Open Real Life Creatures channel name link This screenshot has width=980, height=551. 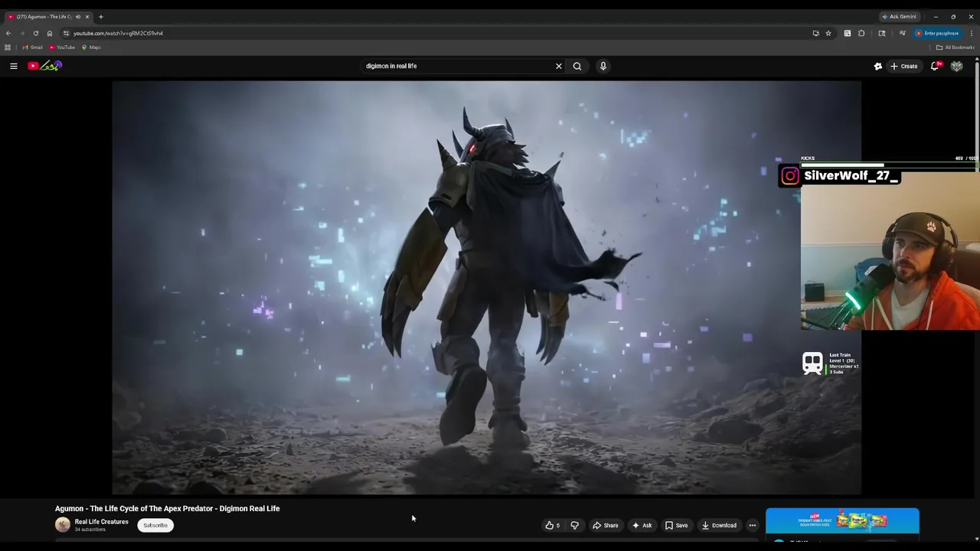click(101, 522)
